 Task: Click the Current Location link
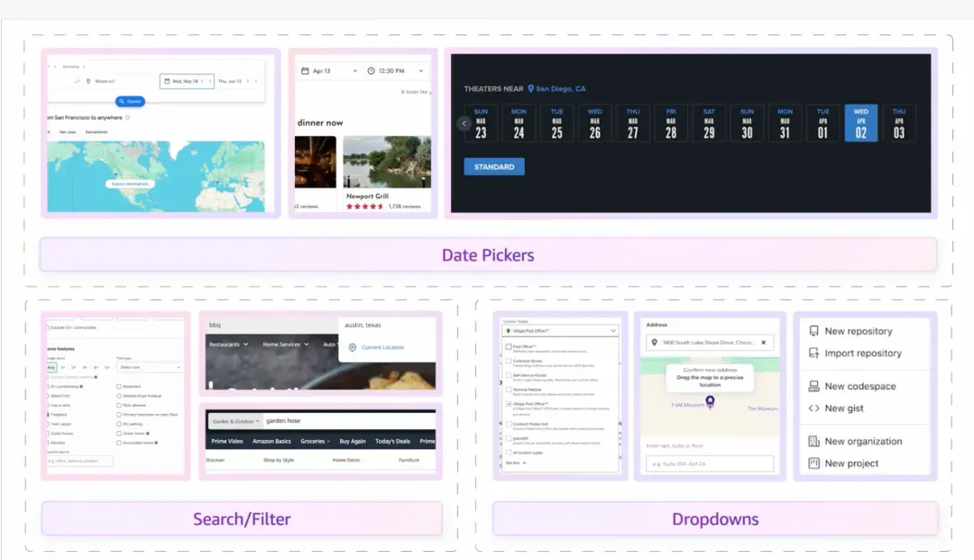tap(382, 347)
